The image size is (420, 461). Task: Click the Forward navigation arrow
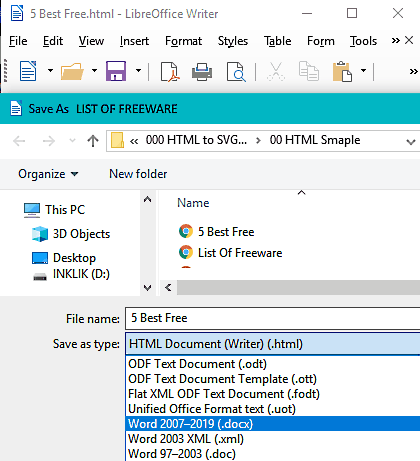pos(49,141)
